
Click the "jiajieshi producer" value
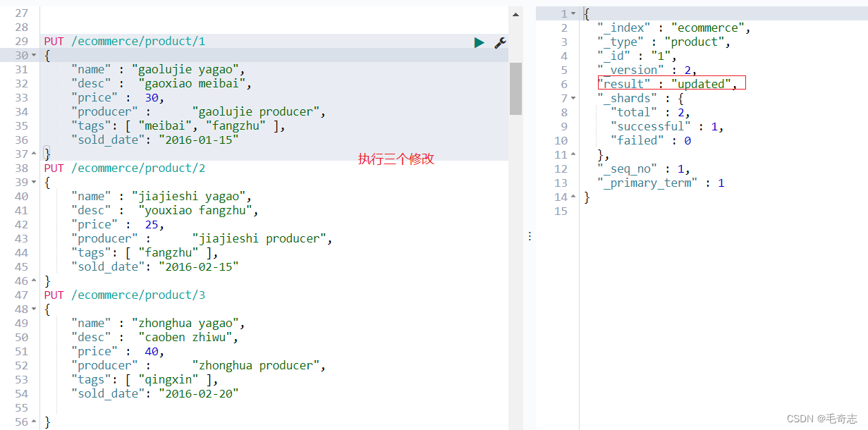coord(261,239)
